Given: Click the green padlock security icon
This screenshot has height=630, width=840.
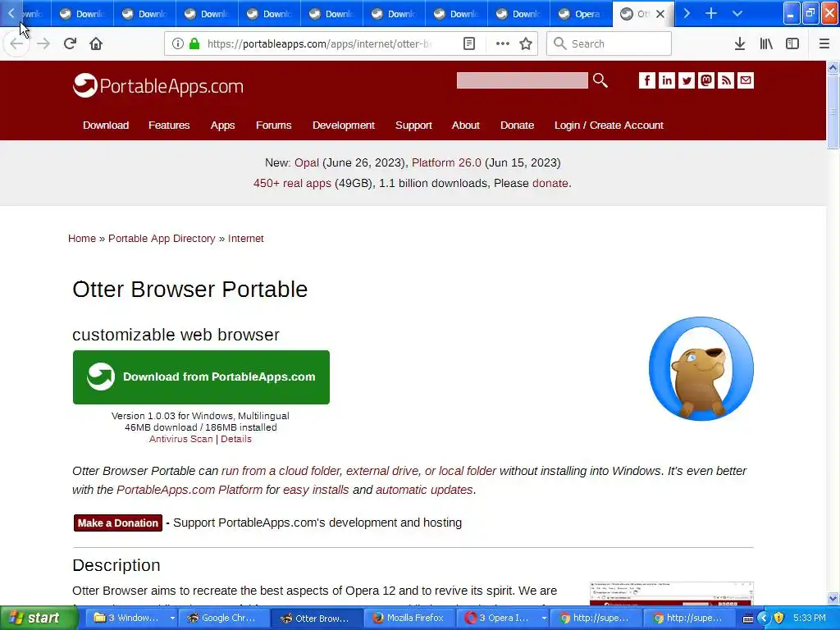Looking at the screenshot, I should (x=194, y=44).
